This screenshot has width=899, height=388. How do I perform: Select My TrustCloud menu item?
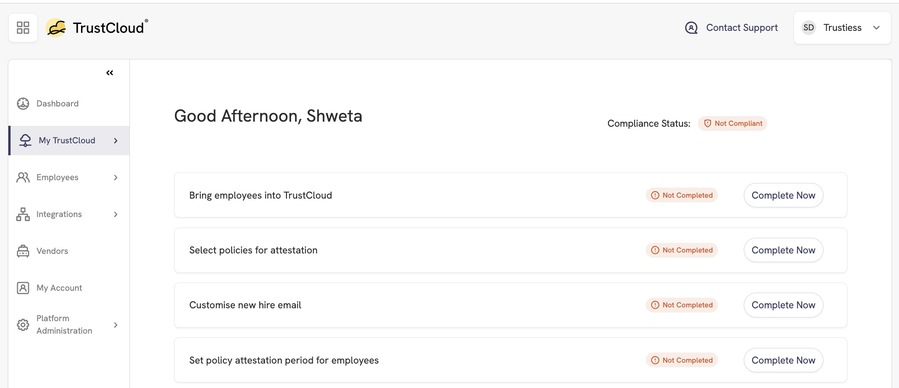pos(69,140)
